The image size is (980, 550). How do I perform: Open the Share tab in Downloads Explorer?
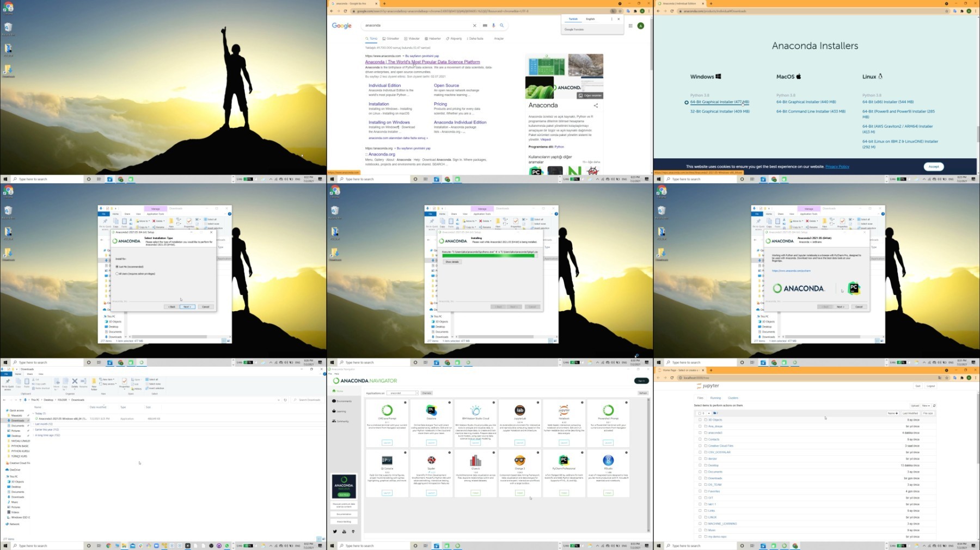[30, 374]
